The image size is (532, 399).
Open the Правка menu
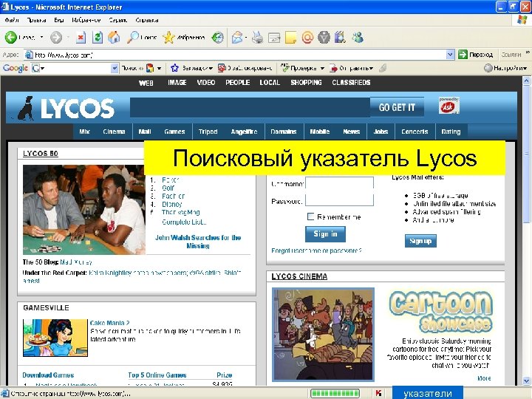[x=36, y=20]
